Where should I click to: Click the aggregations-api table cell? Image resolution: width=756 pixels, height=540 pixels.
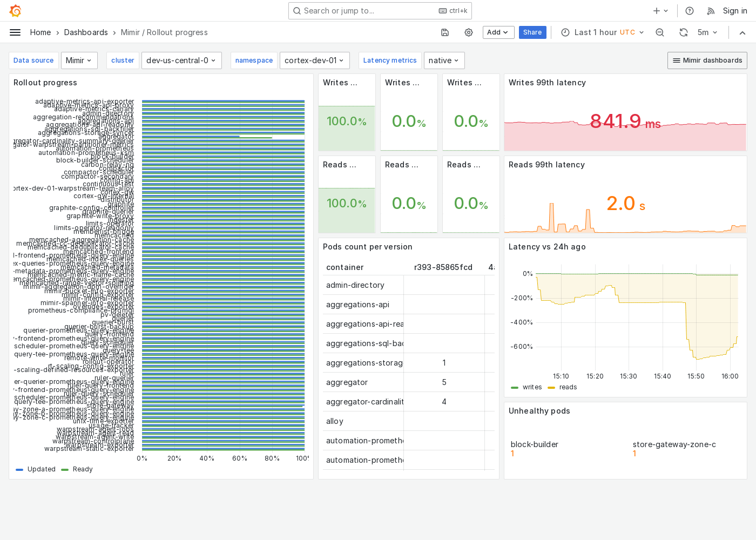pyautogui.click(x=363, y=305)
